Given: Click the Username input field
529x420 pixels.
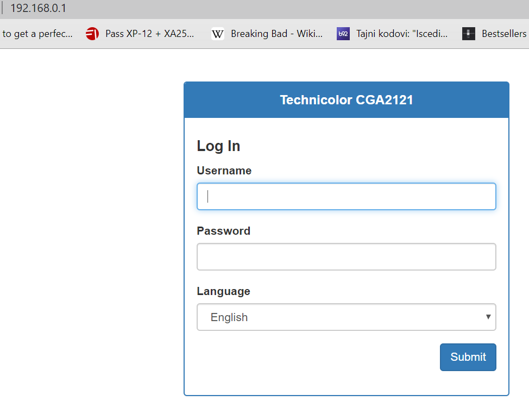Looking at the screenshot, I should tap(346, 197).
